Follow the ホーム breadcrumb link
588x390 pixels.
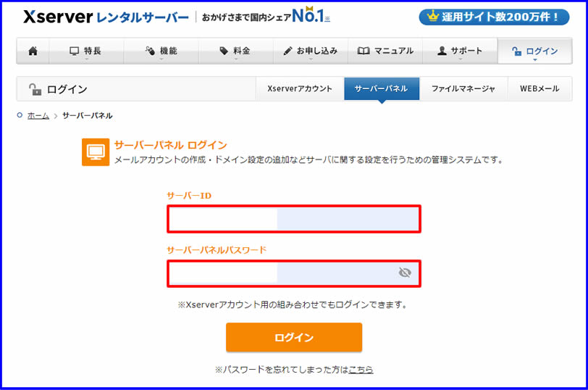click(38, 115)
